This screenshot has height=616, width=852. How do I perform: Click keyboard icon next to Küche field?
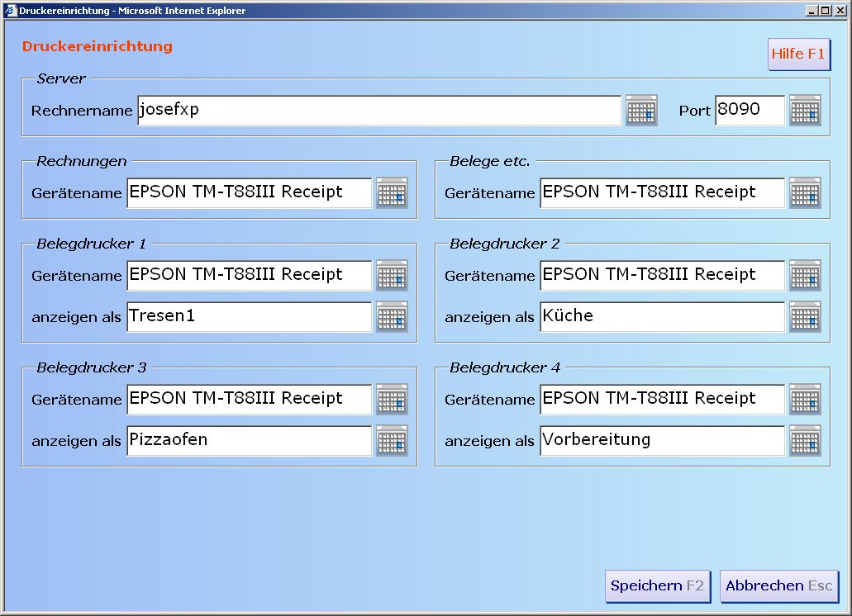coord(805,317)
